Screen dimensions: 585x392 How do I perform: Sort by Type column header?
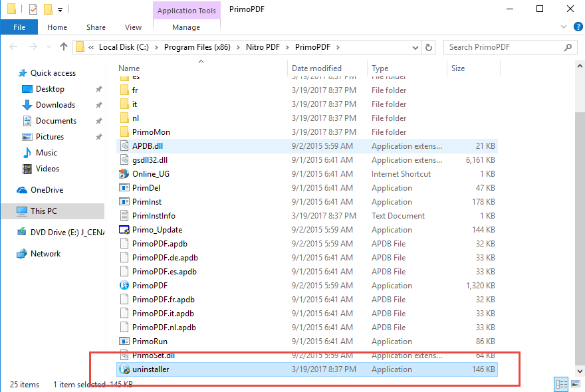click(380, 68)
